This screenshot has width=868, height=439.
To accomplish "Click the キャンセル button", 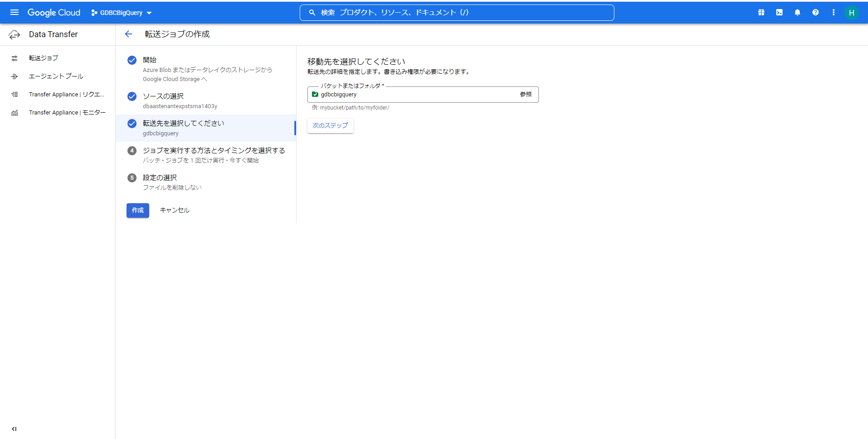I will pos(175,210).
